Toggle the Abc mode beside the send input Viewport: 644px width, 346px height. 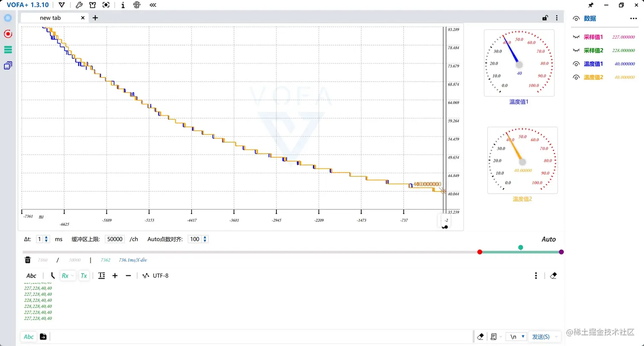pyautogui.click(x=29, y=337)
